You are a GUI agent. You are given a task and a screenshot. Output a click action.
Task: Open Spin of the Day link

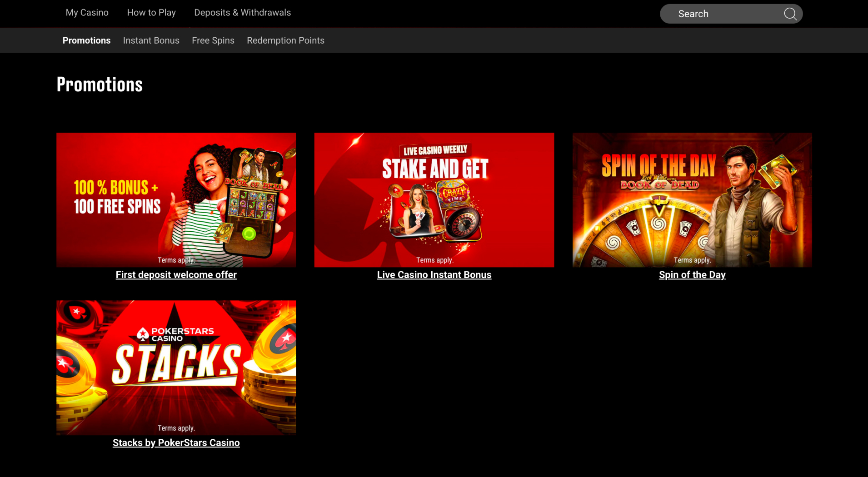[692, 275]
